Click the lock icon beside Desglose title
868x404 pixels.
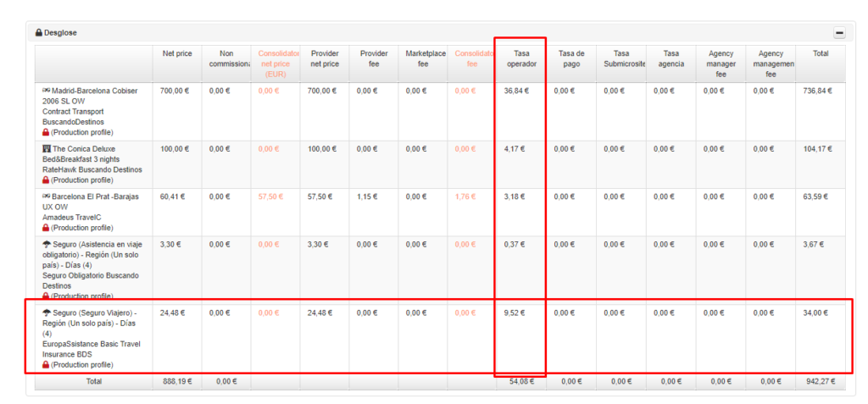39,33
